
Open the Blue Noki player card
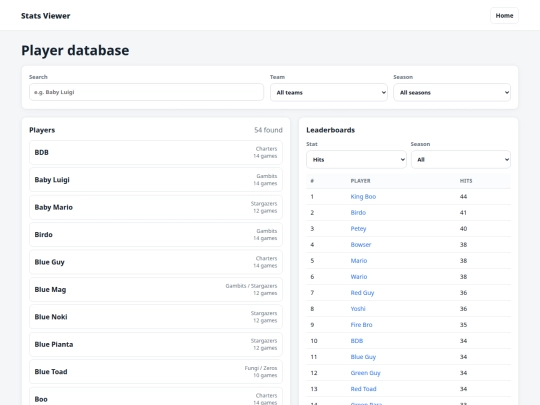[x=156, y=316]
